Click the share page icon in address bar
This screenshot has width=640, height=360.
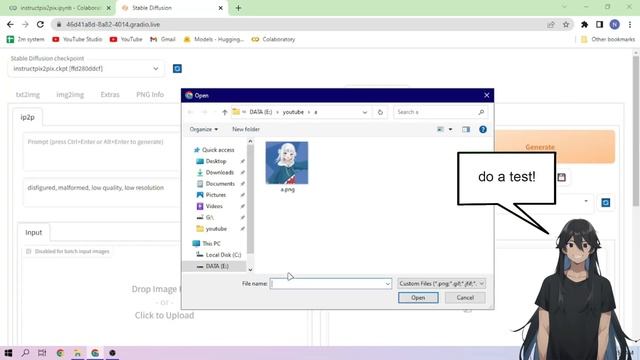tap(551, 24)
